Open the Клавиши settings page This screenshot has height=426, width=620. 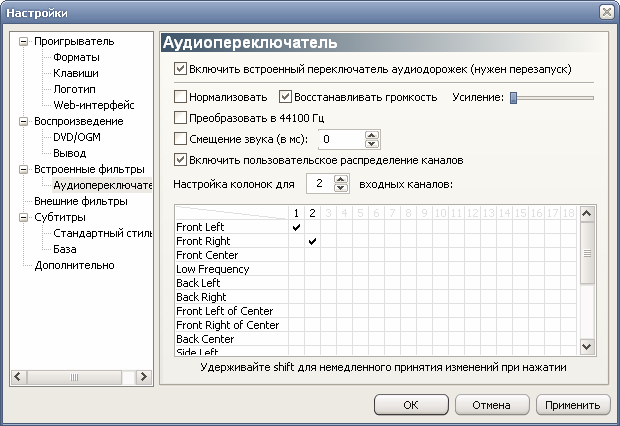[x=76, y=73]
